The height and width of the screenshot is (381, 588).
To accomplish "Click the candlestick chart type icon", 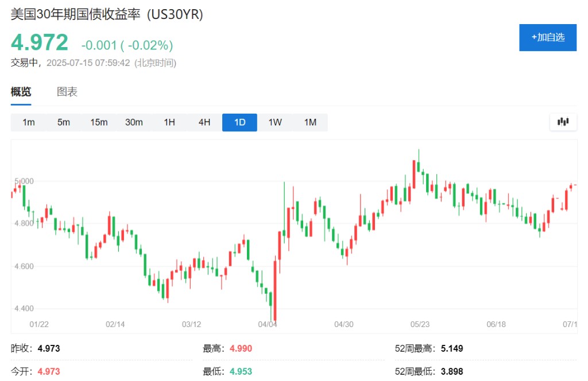I will (x=563, y=122).
